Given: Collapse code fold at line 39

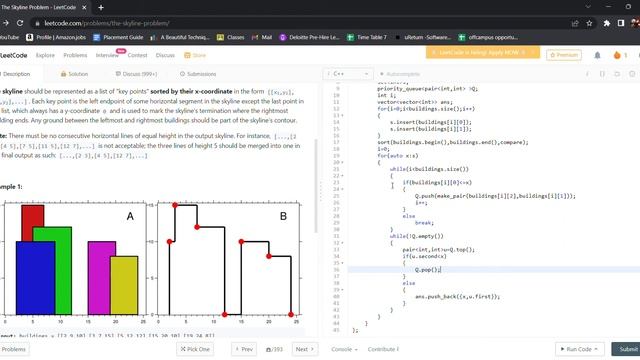Looking at the screenshot, I should (342, 290).
